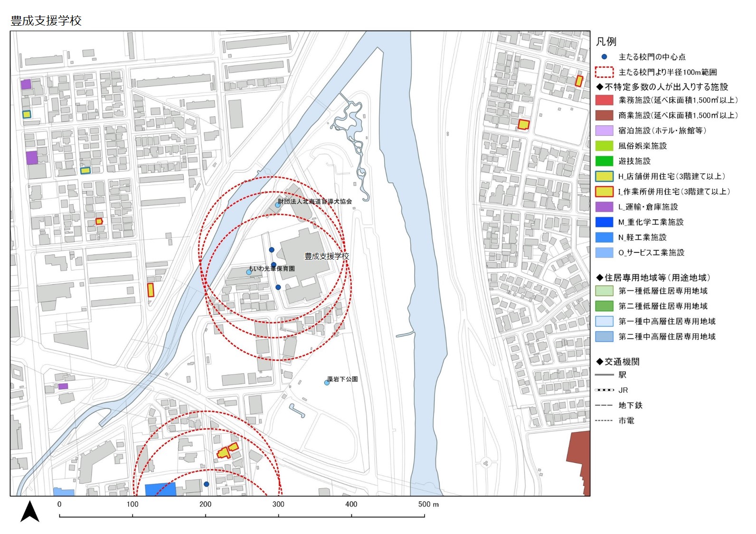Click the scale bar 0 label
The image size is (756, 534).
tap(59, 504)
